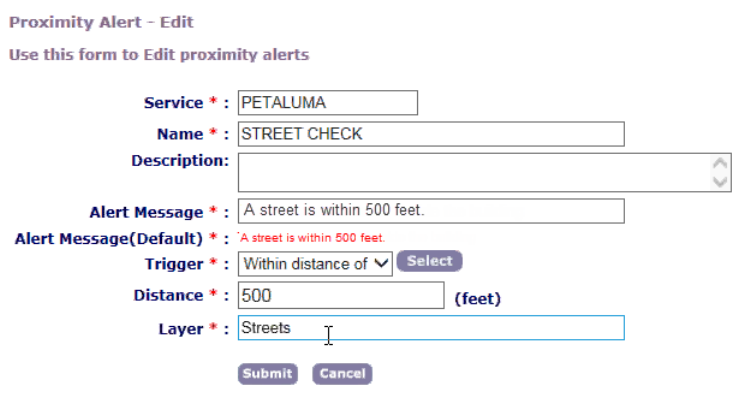Click the red default alert message text
Viewport: 756px width, 409px height.
coord(312,238)
